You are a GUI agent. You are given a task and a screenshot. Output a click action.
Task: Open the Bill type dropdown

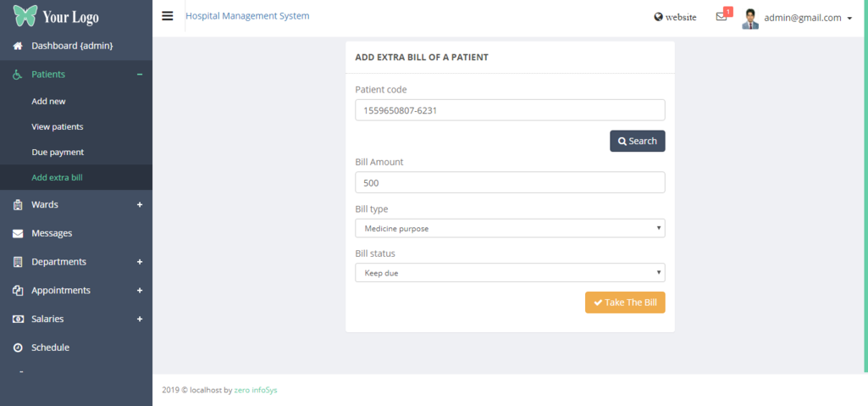tap(510, 228)
